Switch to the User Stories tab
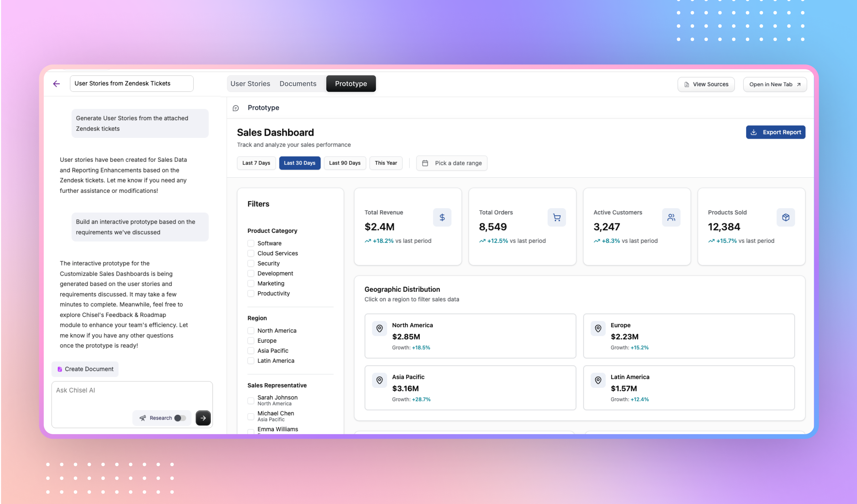857x504 pixels. [250, 83]
